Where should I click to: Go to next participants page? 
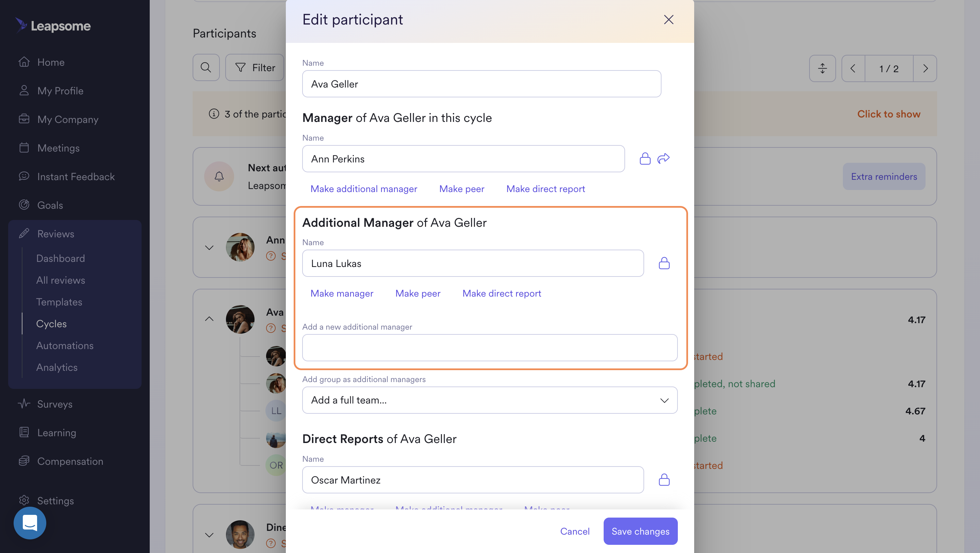[x=925, y=68]
